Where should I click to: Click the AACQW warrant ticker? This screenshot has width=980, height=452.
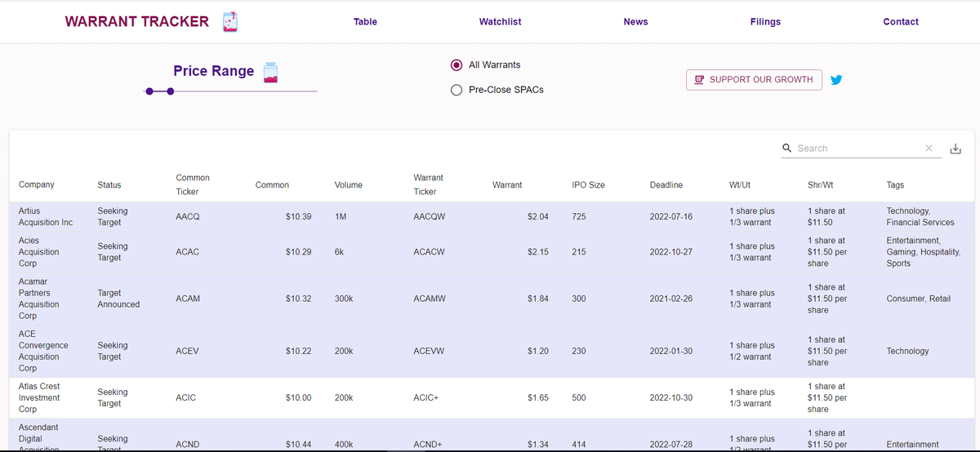click(430, 217)
